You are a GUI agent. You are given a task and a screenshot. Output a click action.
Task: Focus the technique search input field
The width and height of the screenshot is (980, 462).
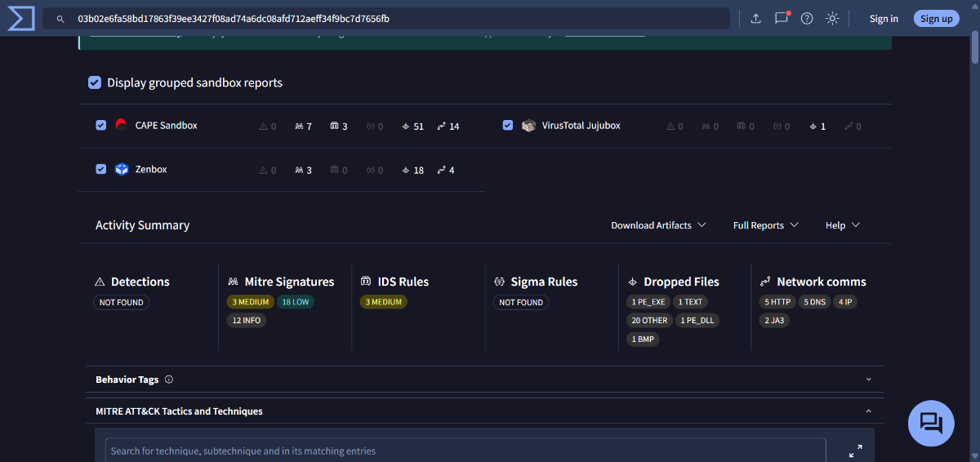point(465,450)
